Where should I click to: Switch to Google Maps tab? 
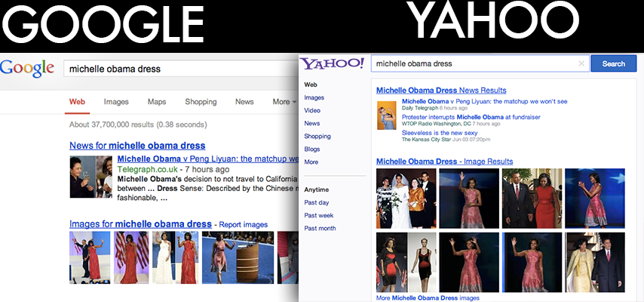(x=157, y=102)
